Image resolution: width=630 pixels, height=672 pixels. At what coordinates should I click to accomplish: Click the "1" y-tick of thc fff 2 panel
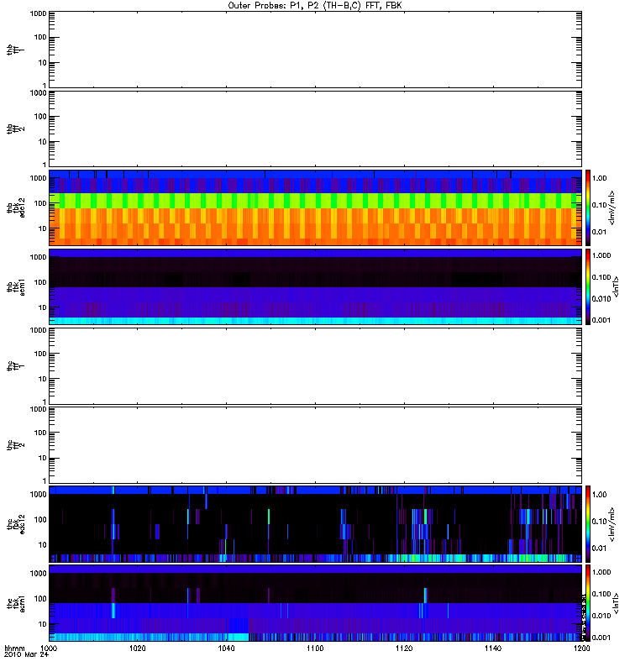(x=45, y=480)
